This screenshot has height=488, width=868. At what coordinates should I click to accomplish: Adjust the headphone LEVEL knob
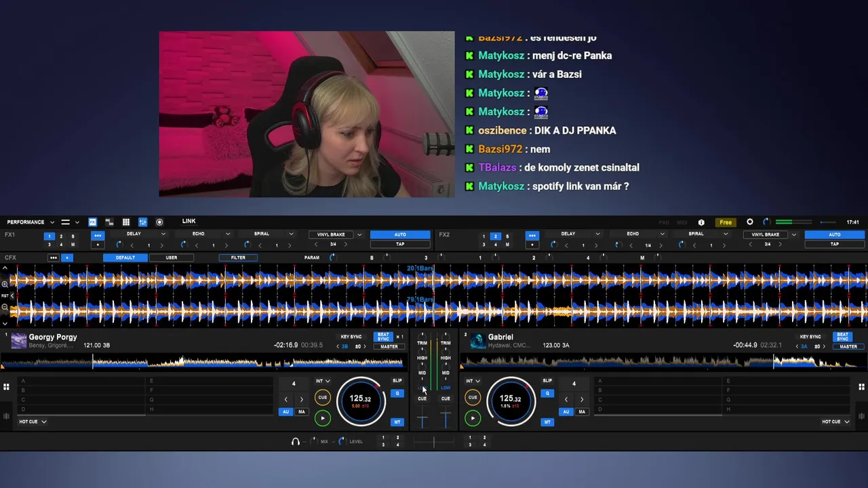point(342,441)
